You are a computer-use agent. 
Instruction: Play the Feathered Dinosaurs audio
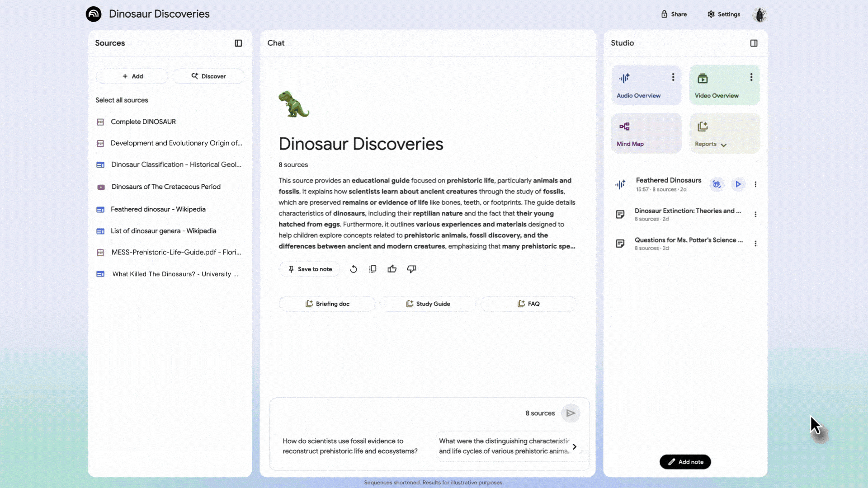coord(738,184)
